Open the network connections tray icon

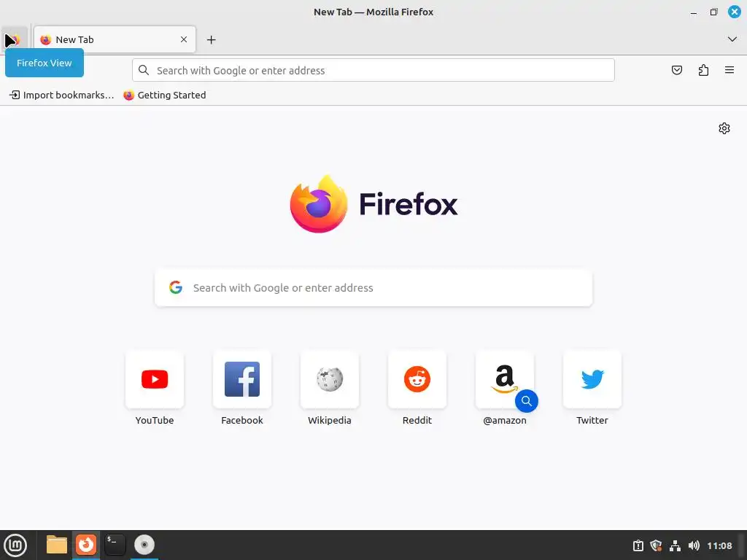coord(675,545)
